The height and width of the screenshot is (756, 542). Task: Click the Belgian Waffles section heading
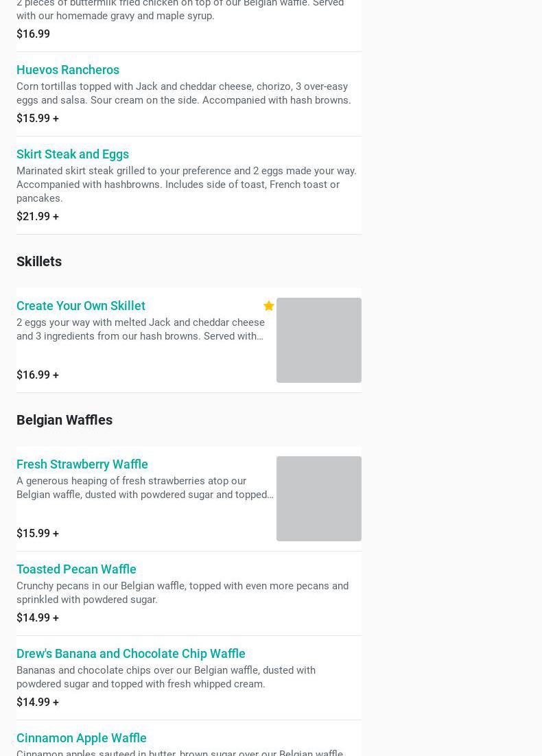pos(64,420)
